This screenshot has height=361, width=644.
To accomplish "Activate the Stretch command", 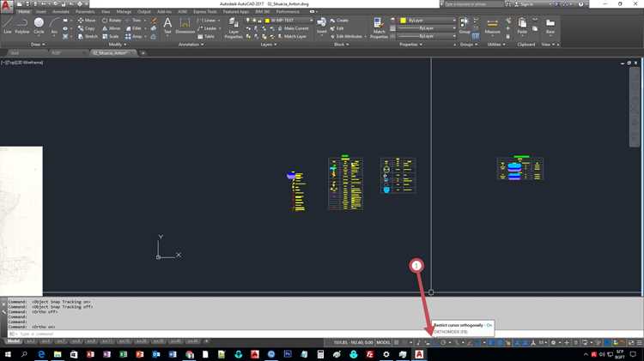I will (x=88, y=37).
